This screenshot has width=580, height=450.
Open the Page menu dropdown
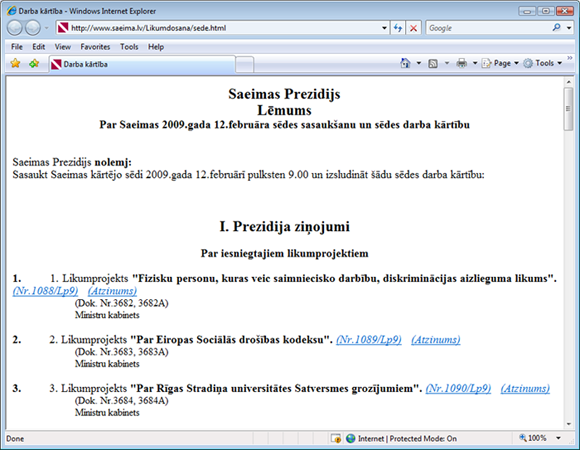(x=500, y=63)
